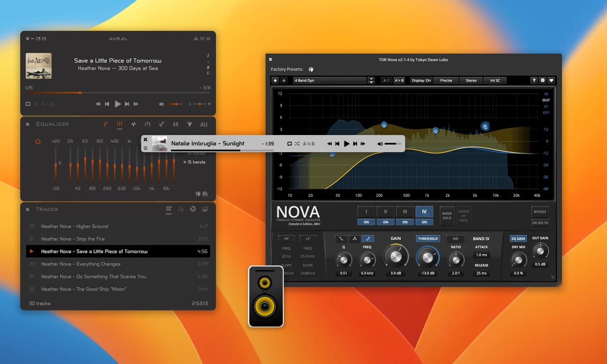Image resolution: width=607 pixels, height=364 pixels.
Task: Go to previous track in Aural player
Action: click(x=107, y=104)
